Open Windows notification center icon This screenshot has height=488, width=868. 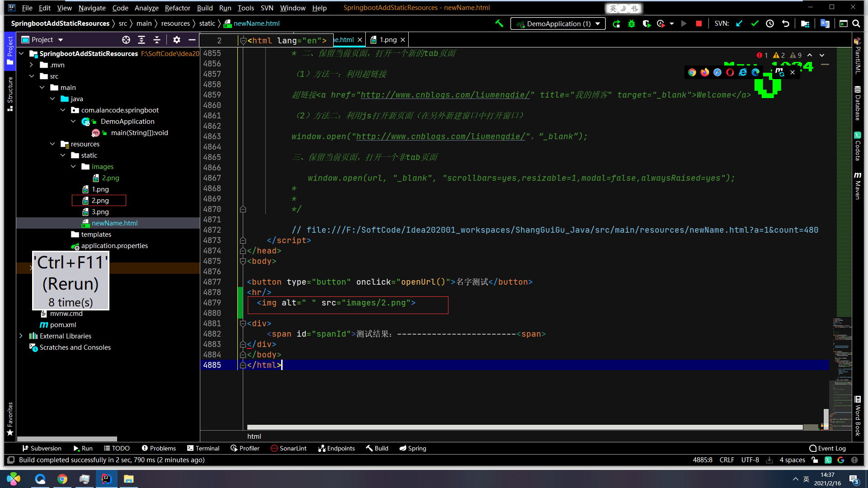click(x=854, y=479)
